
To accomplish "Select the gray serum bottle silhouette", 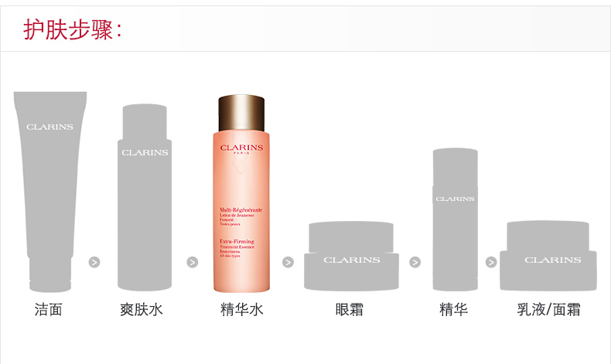I will pos(455,219).
